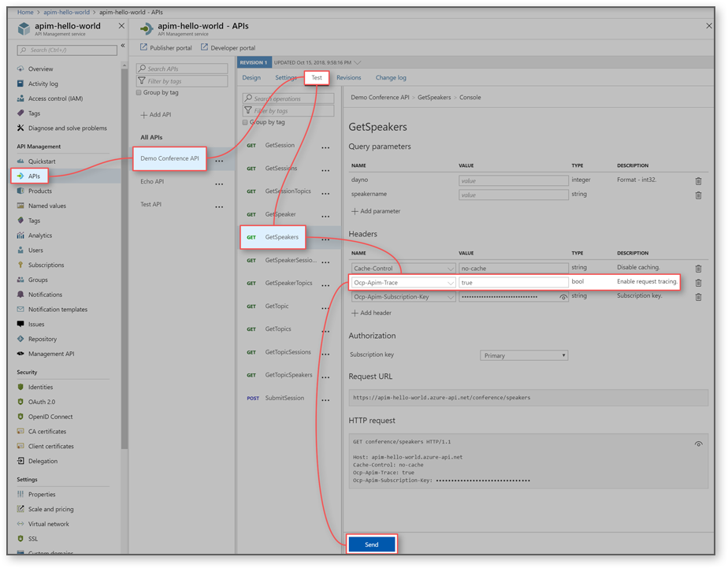Remove the Ocp-Apim-Trace header row

(x=698, y=283)
